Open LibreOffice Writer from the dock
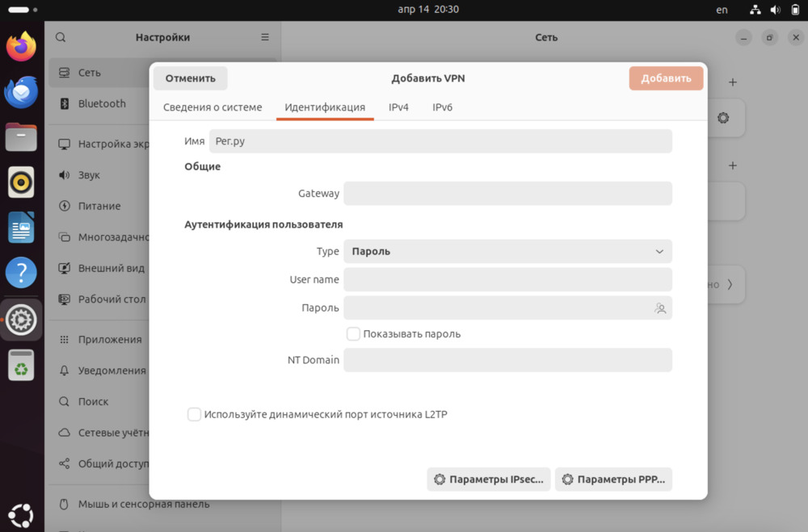Image resolution: width=808 pixels, height=532 pixels. (21, 228)
